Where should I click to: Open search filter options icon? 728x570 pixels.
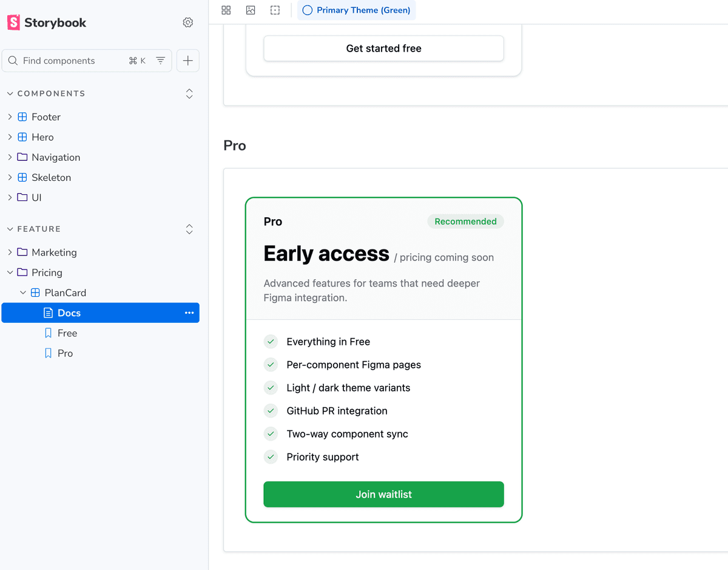coord(161,61)
